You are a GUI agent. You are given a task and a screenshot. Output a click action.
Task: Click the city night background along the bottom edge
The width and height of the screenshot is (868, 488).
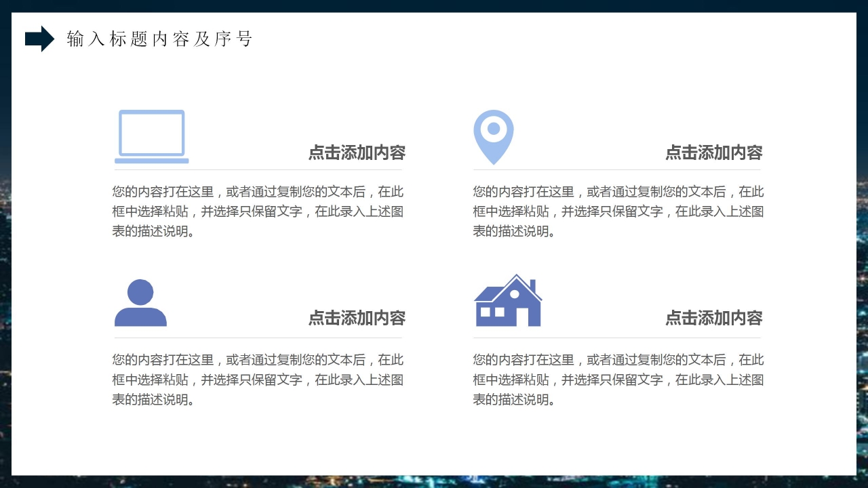pos(434,482)
